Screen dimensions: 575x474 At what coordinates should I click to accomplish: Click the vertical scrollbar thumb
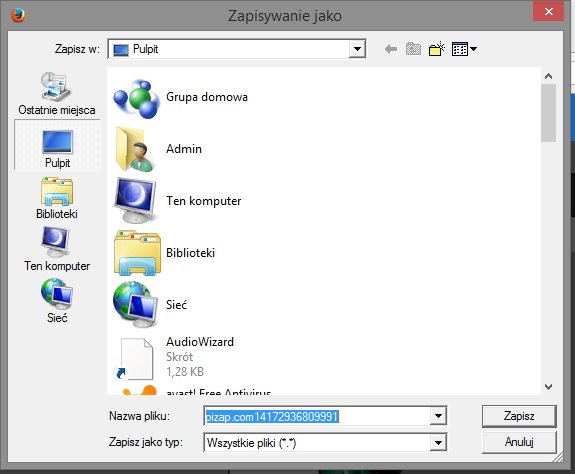[x=549, y=113]
